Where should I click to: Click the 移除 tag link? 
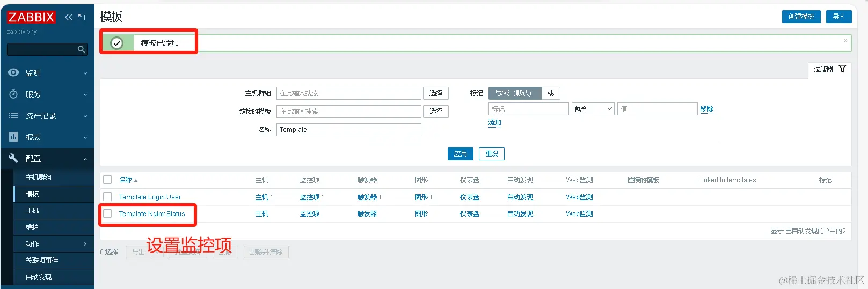707,109
